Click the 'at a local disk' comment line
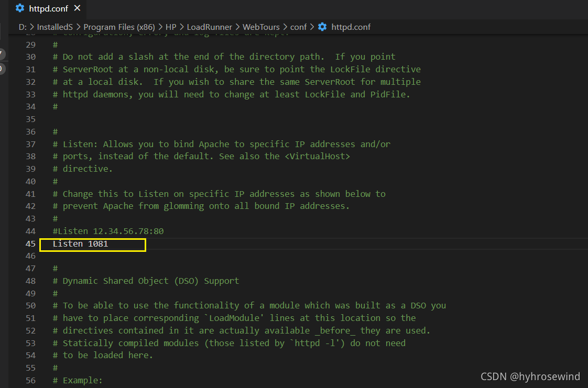The image size is (588, 388). click(237, 82)
